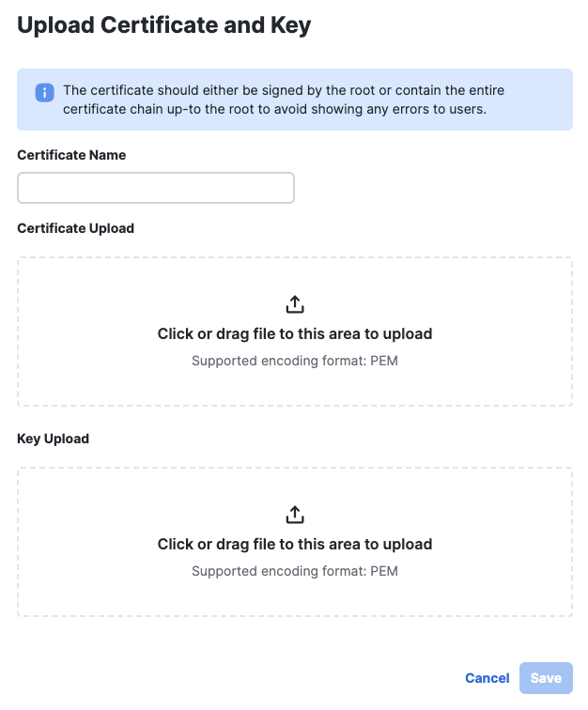588x710 pixels.
Task: Focus the Certificate Name text field
Action: tap(156, 188)
